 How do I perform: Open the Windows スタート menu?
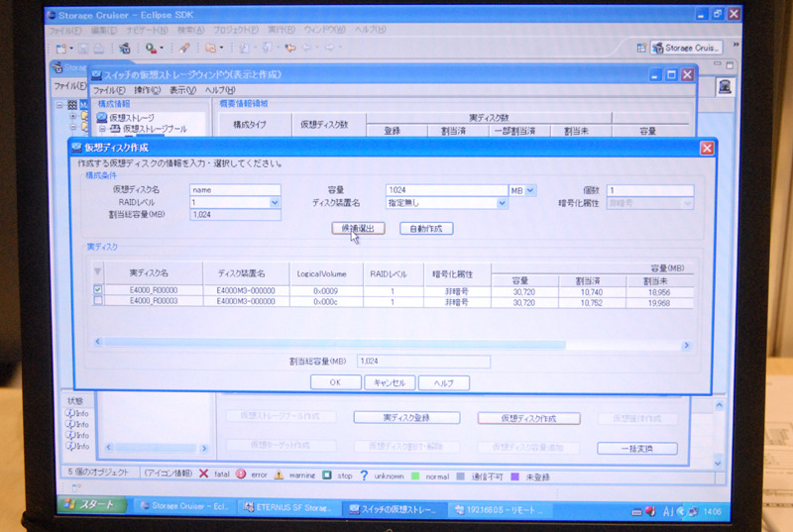point(92,504)
